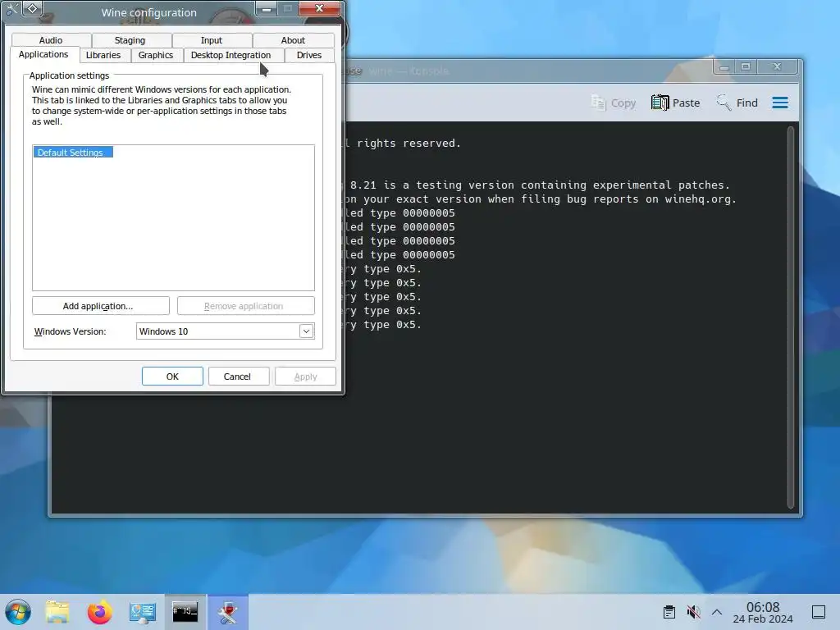Click the Remove application button
840x630 pixels.
point(245,306)
